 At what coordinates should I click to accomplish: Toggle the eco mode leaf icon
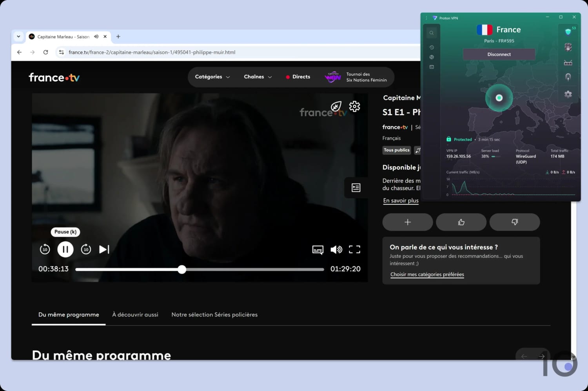click(x=336, y=106)
